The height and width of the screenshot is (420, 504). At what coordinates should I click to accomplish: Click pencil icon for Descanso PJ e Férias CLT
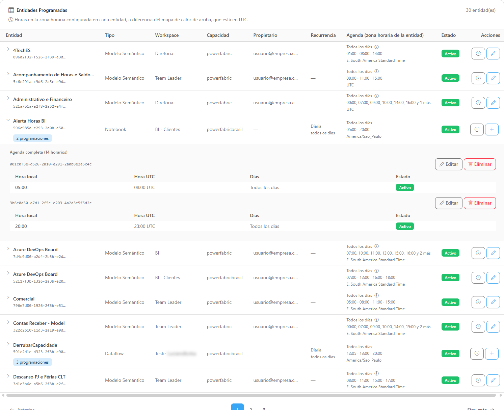[493, 380]
